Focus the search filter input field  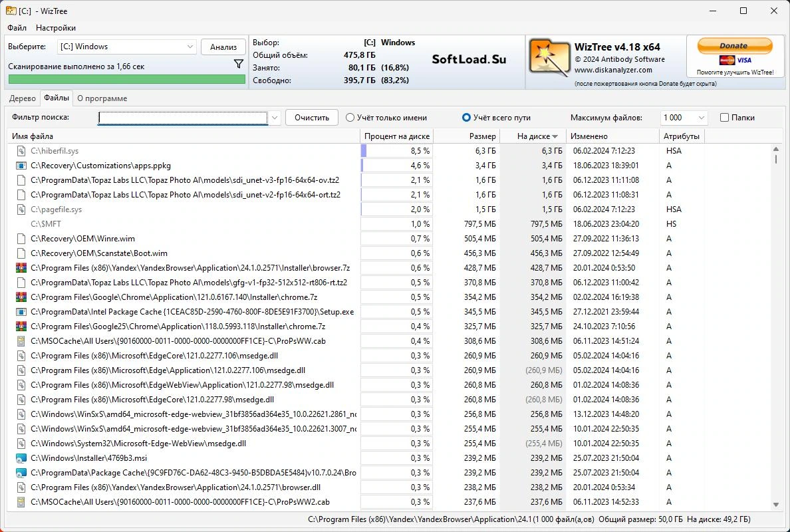point(183,118)
